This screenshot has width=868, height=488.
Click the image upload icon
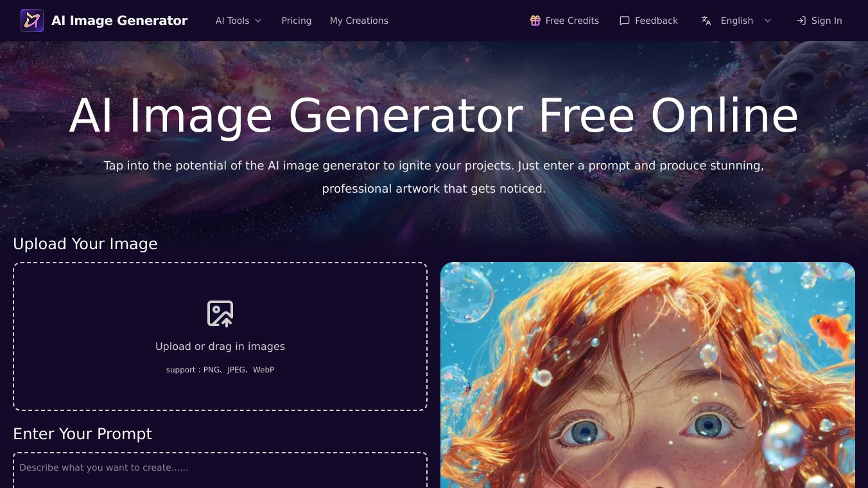(x=220, y=313)
